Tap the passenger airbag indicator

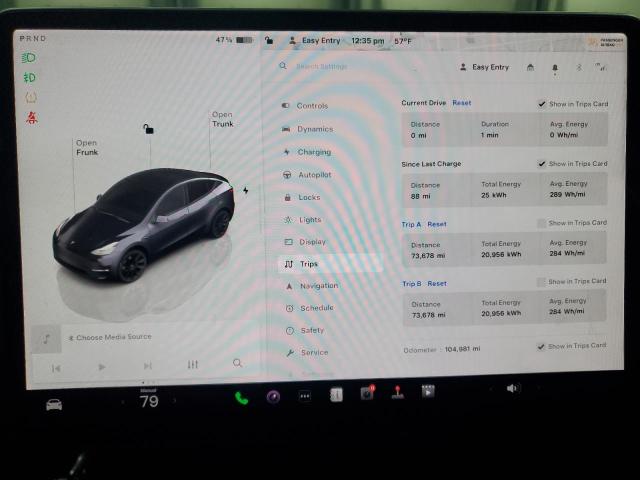606,42
